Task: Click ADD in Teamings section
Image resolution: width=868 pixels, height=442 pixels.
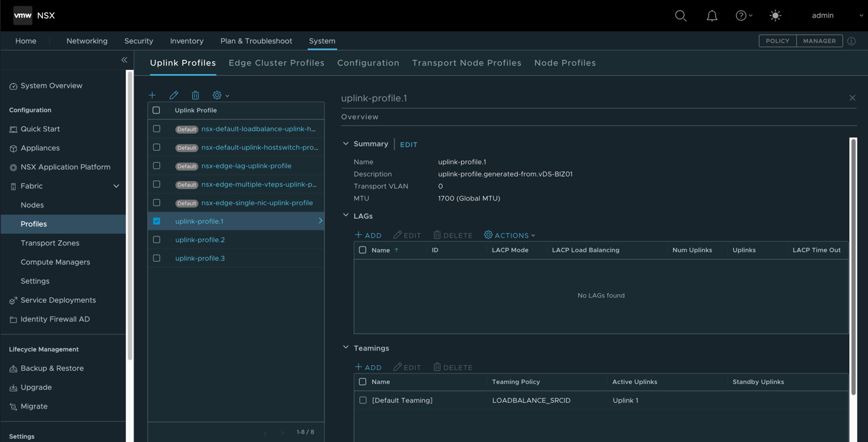Action: [368, 368]
